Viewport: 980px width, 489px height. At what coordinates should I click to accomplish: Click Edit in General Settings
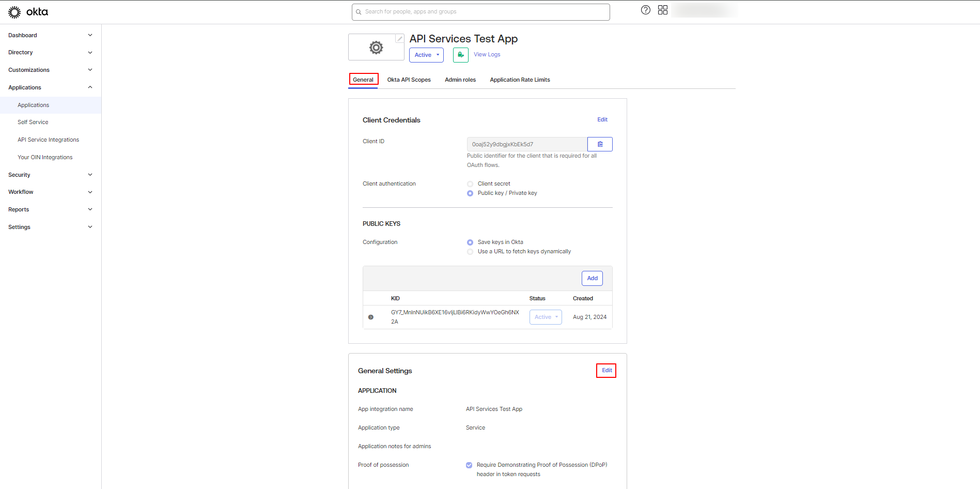tap(606, 371)
